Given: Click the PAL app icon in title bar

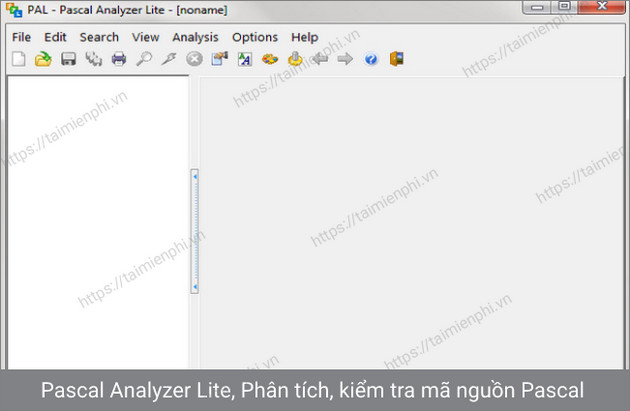Looking at the screenshot, I should click(x=14, y=10).
